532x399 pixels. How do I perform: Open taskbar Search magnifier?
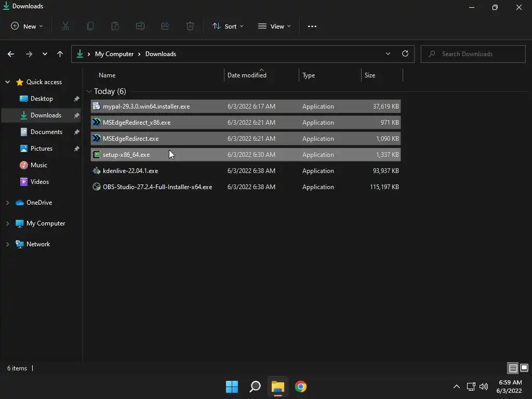[x=255, y=387]
